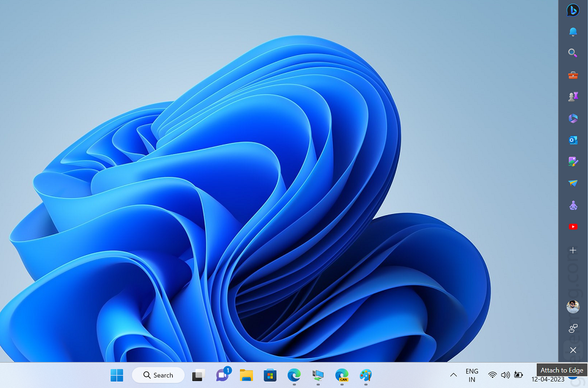Open Task View on the taskbar

(198, 375)
